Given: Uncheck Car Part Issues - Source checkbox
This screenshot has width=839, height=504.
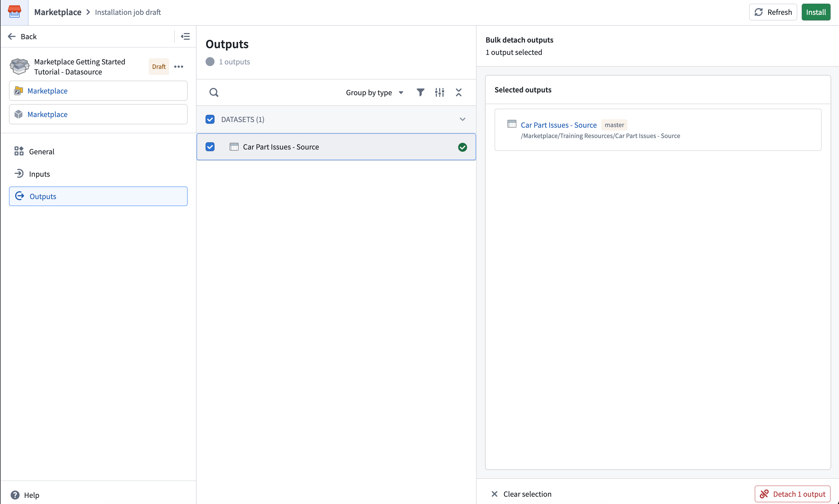Looking at the screenshot, I should [x=210, y=147].
